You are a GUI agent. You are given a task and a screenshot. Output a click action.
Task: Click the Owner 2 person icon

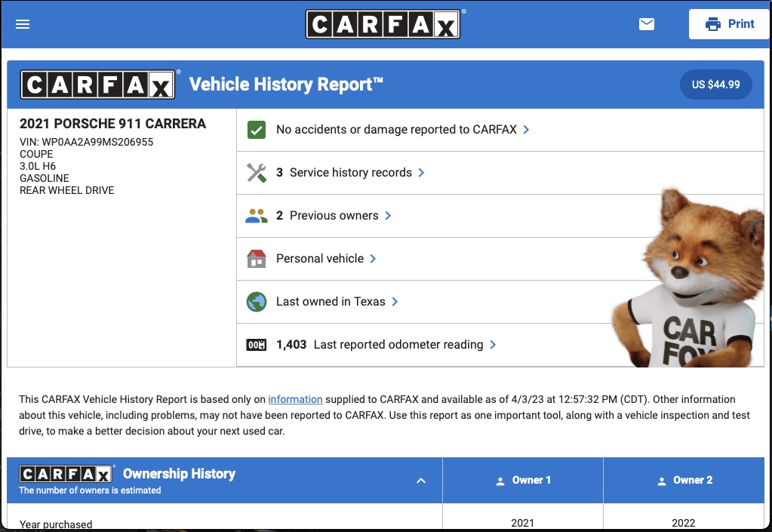coord(662,481)
